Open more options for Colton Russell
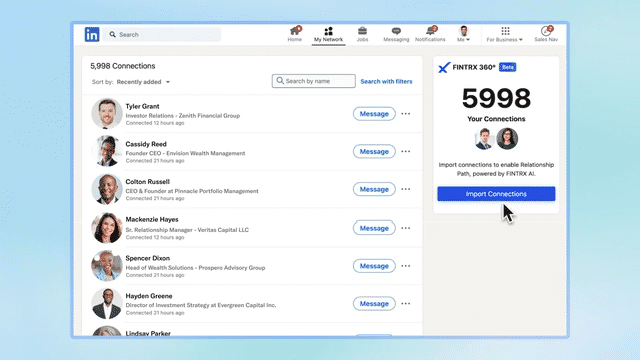Screen dimensions: 640x360 click(405, 189)
